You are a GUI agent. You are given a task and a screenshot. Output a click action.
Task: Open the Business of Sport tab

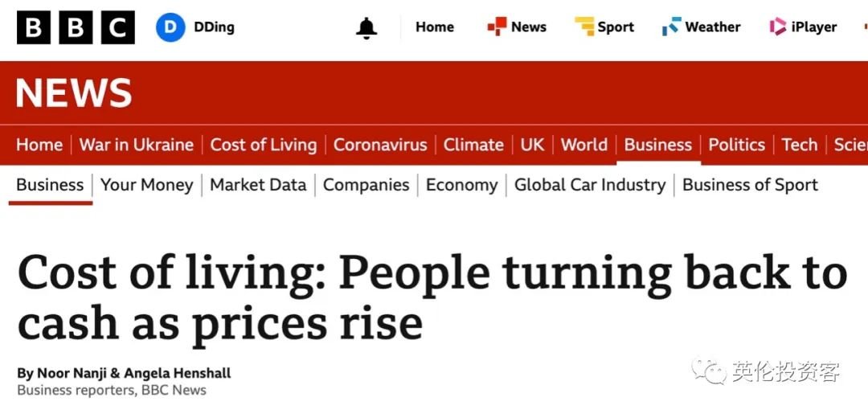(750, 185)
